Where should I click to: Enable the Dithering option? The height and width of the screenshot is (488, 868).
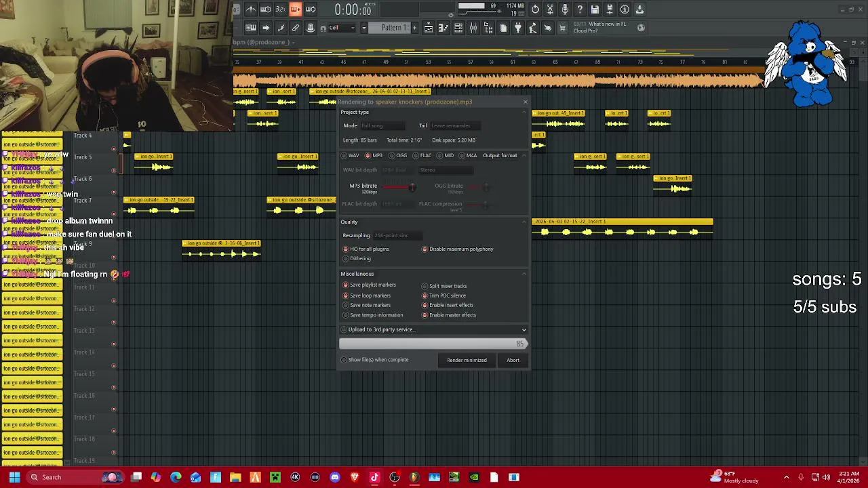tap(357, 258)
